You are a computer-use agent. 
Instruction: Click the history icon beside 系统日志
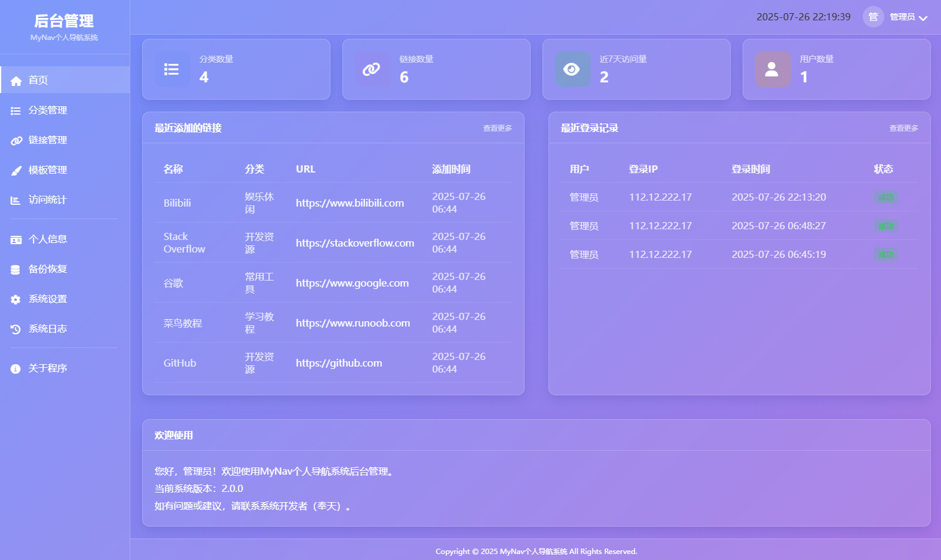16,329
